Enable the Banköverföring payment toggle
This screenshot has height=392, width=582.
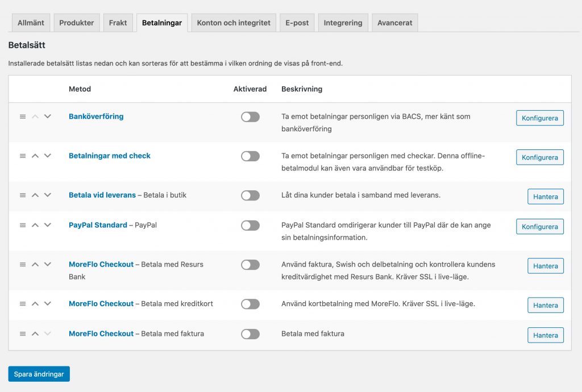point(250,117)
